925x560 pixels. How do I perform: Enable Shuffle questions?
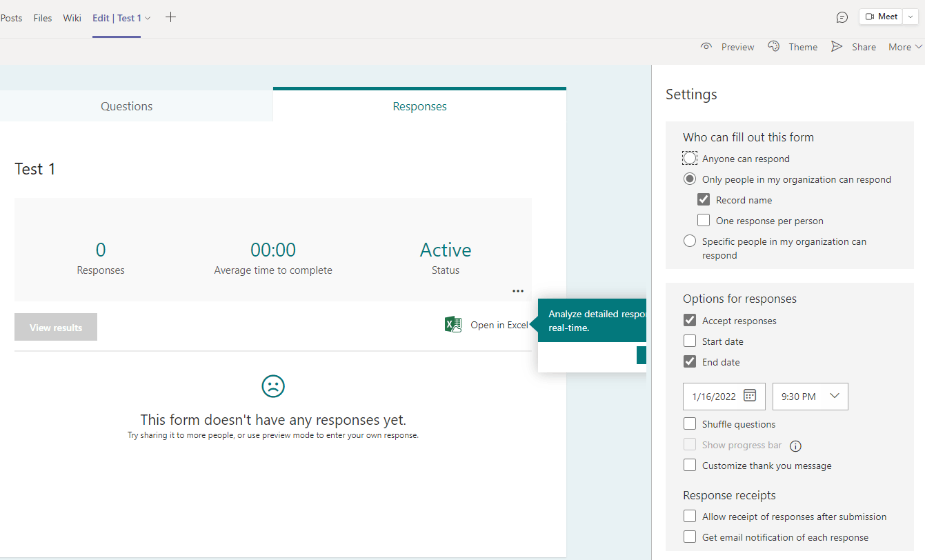(690, 424)
